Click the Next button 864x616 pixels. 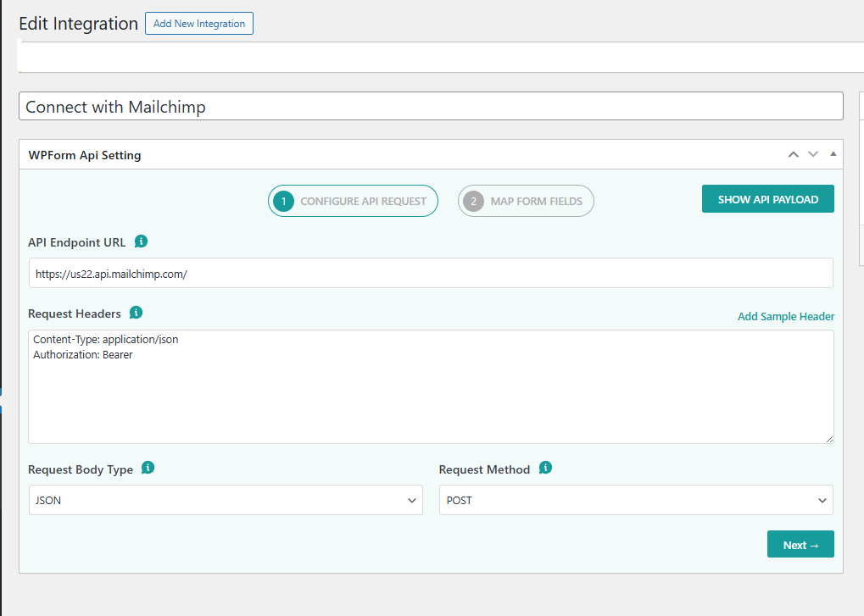coord(800,543)
